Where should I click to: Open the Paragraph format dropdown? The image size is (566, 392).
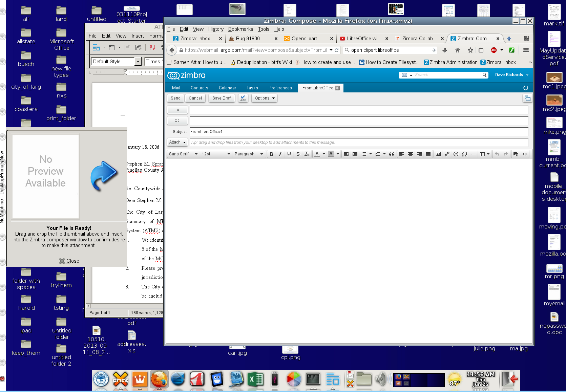(x=249, y=154)
